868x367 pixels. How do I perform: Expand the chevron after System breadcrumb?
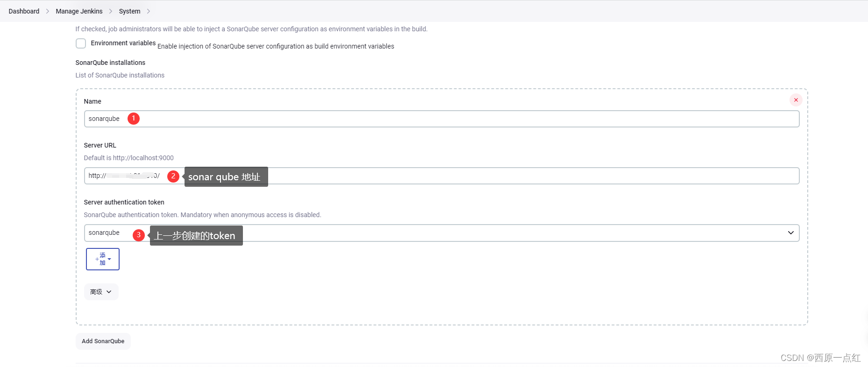click(149, 11)
